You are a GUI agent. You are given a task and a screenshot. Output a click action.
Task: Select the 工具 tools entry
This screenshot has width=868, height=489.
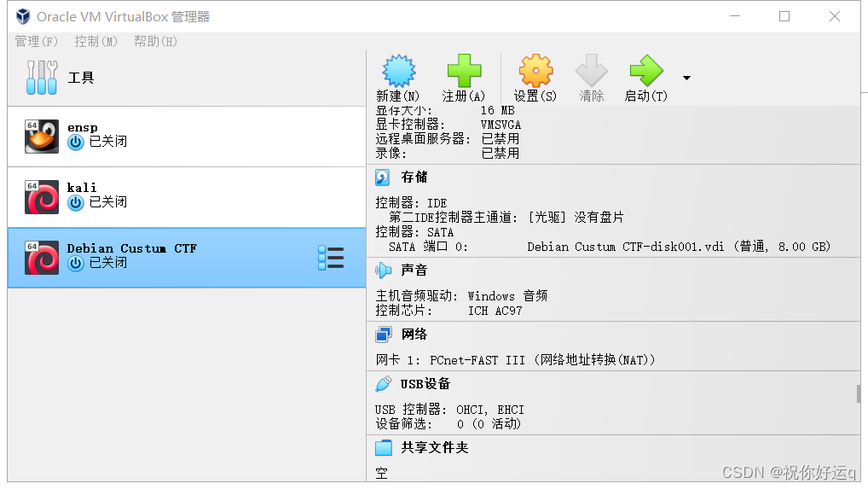[x=187, y=78]
